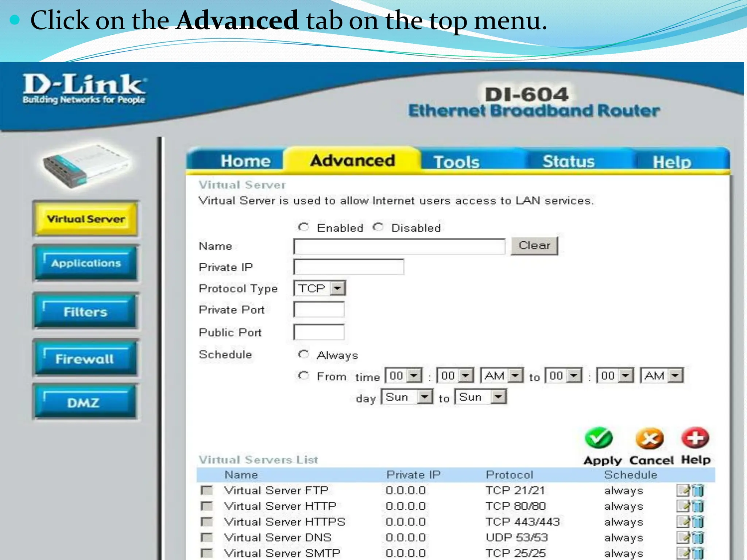Check the Virtual Server FTP checkbox
Viewport: 747px width, 560px height.
coord(207,490)
